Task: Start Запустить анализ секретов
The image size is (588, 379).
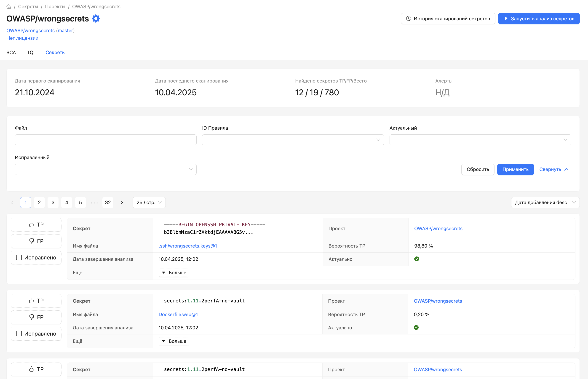Action: pos(539,19)
